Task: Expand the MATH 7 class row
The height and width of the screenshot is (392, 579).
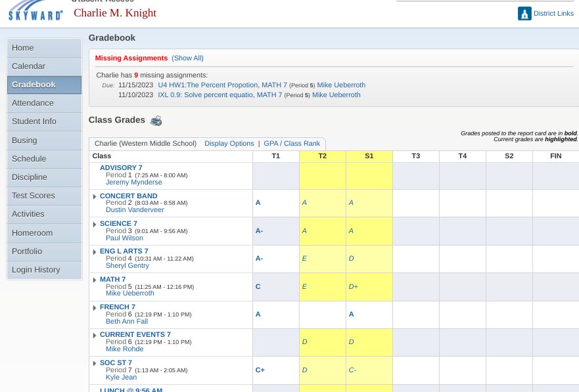Action: click(x=95, y=280)
